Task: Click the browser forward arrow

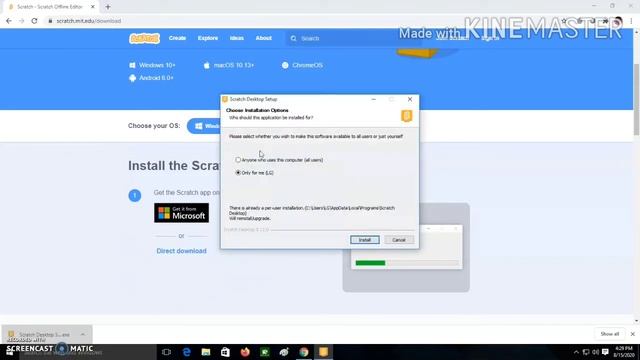Action: pyautogui.click(x=22, y=21)
